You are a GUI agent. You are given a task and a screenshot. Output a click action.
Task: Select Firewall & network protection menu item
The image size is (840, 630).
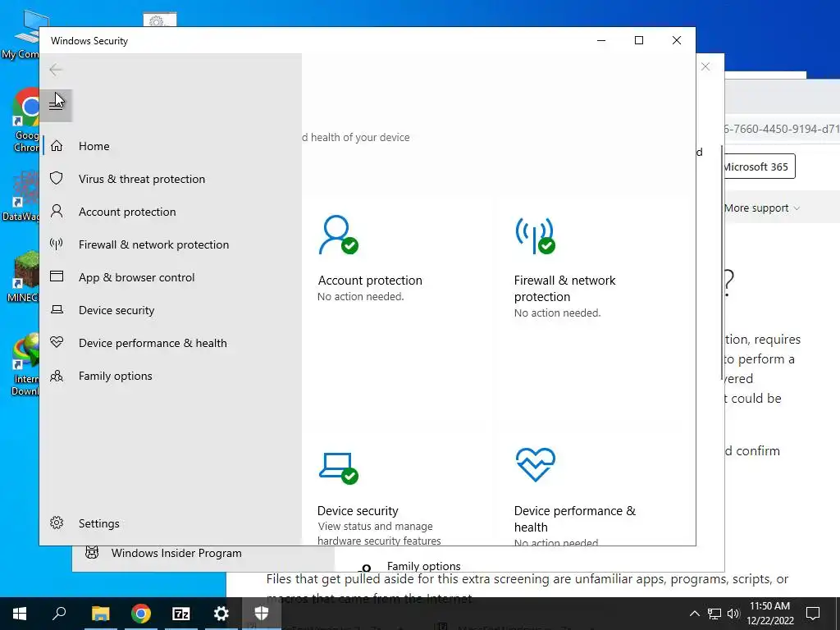pos(171,244)
